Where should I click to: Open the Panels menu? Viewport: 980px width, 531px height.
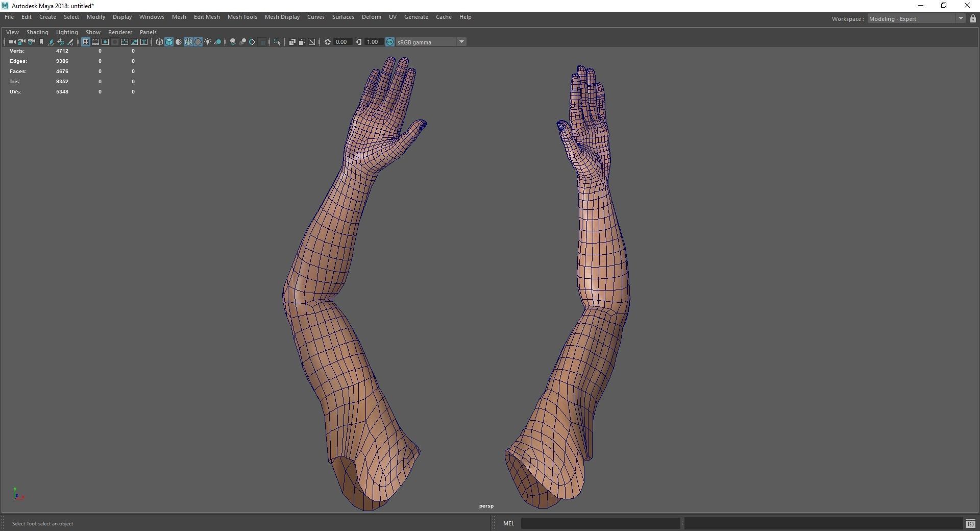(x=148, y=32)
